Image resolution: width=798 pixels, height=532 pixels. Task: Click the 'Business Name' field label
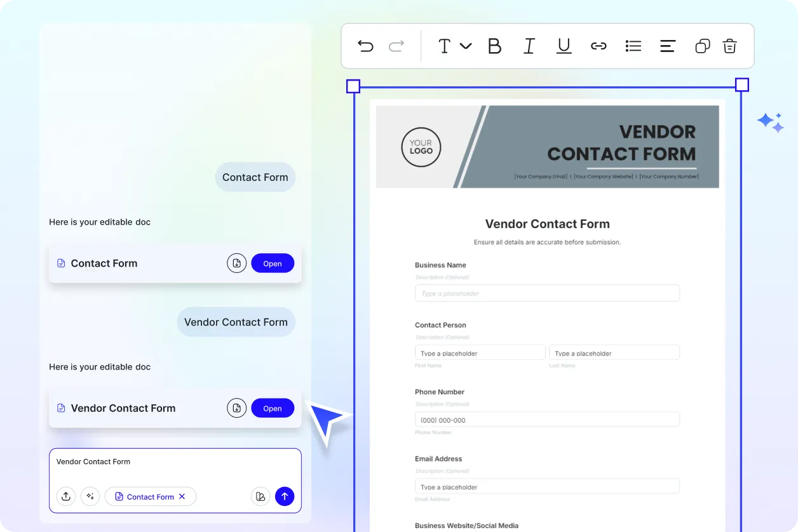pos(440,265)
